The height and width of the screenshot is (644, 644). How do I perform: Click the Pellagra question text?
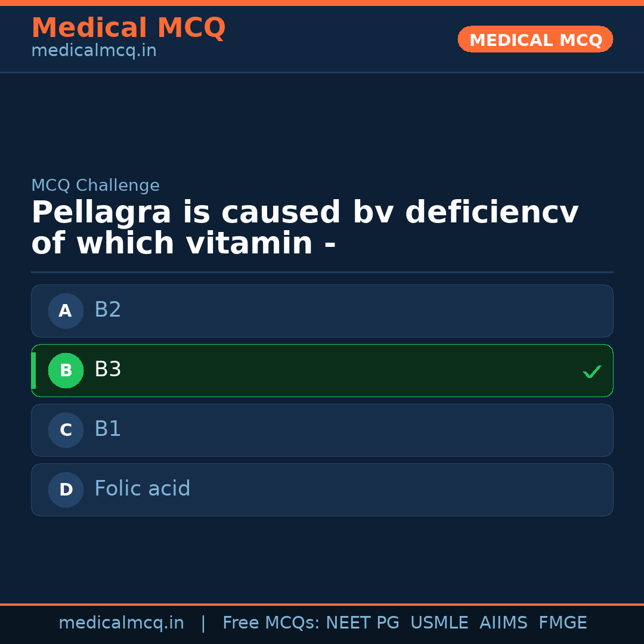pos(304,228)
